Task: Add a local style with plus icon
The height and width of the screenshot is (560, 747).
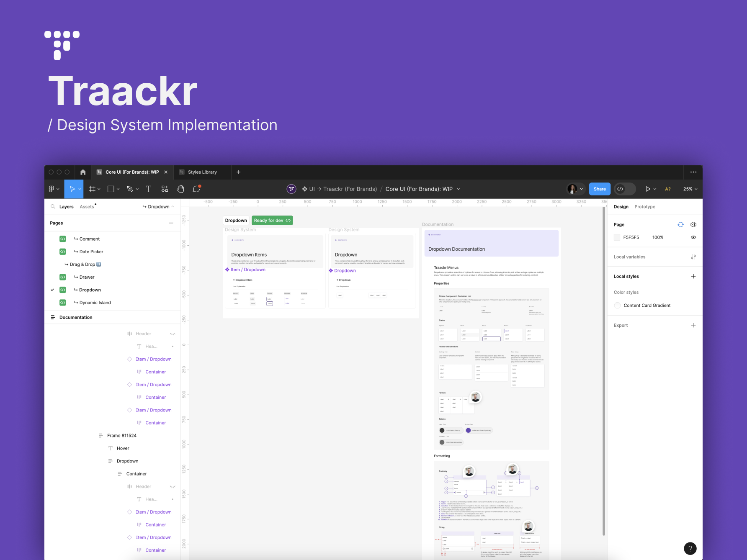Action: (693, 276)
